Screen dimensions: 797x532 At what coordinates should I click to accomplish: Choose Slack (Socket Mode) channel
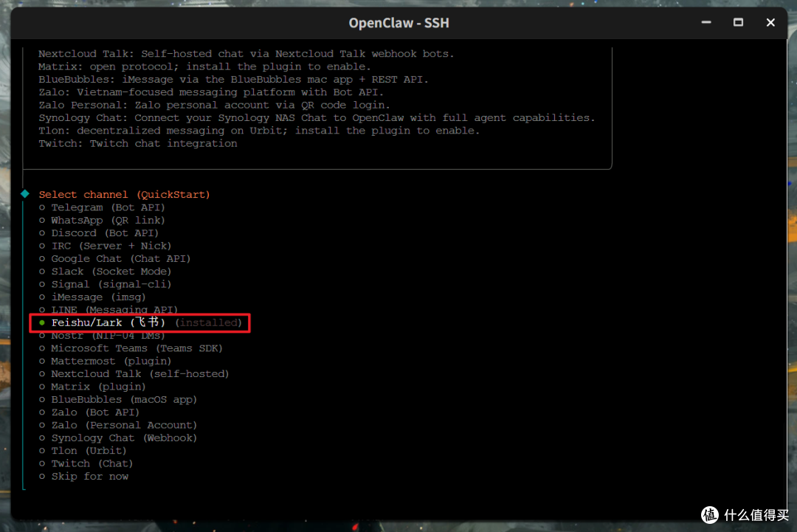click(106, 272)
